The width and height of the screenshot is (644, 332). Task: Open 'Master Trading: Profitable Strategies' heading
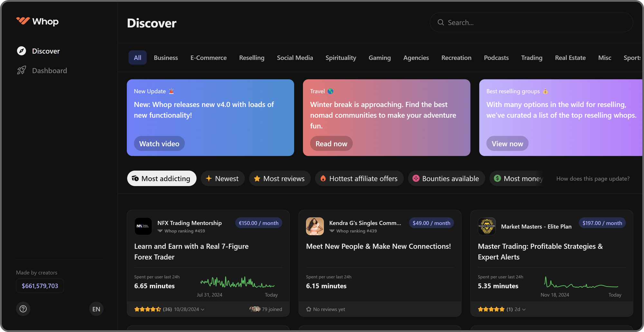tap(540, 251)
